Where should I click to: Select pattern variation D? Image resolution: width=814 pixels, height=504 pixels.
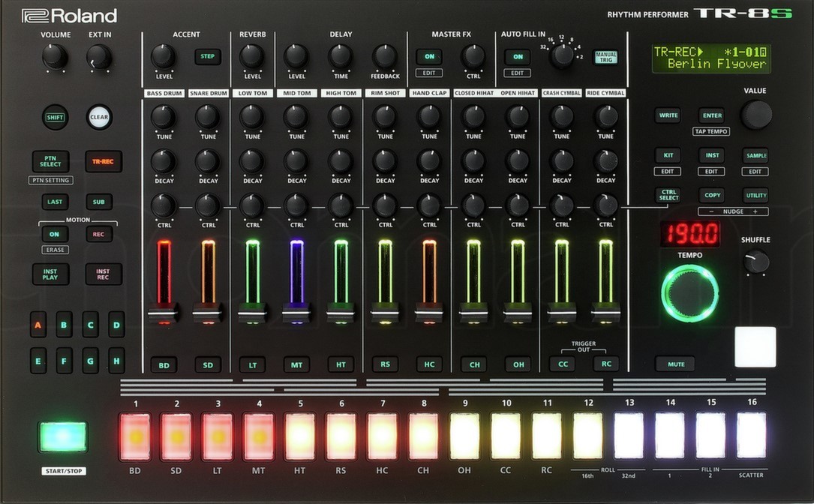116,325
